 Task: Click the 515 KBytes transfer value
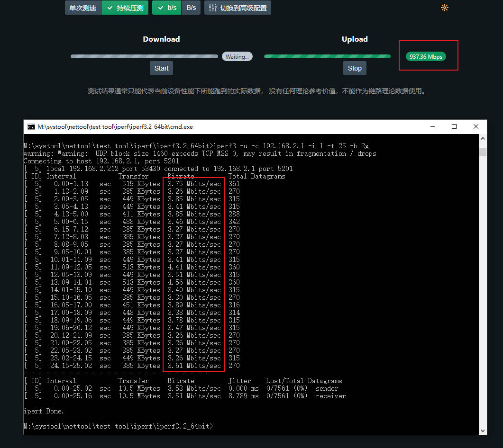point(141,184)
